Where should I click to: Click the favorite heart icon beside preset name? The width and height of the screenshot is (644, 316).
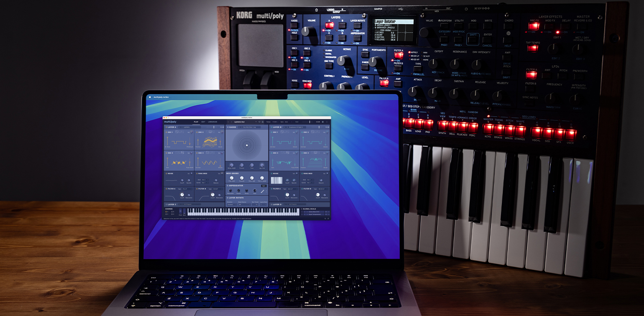pos(259,122)
